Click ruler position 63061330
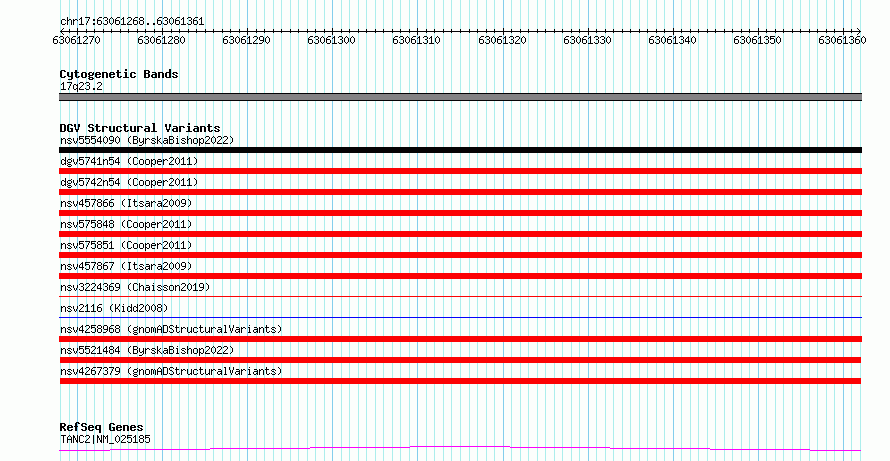 coord(587,40)
